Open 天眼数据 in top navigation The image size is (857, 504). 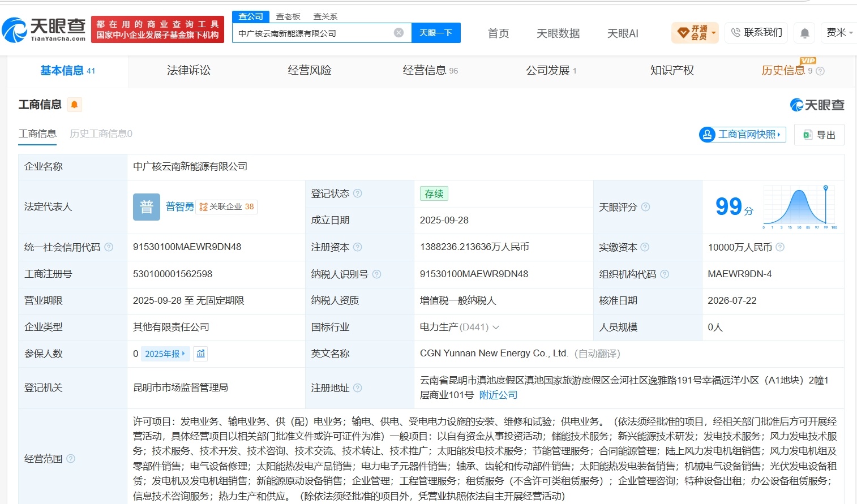(x=558, y=33)
